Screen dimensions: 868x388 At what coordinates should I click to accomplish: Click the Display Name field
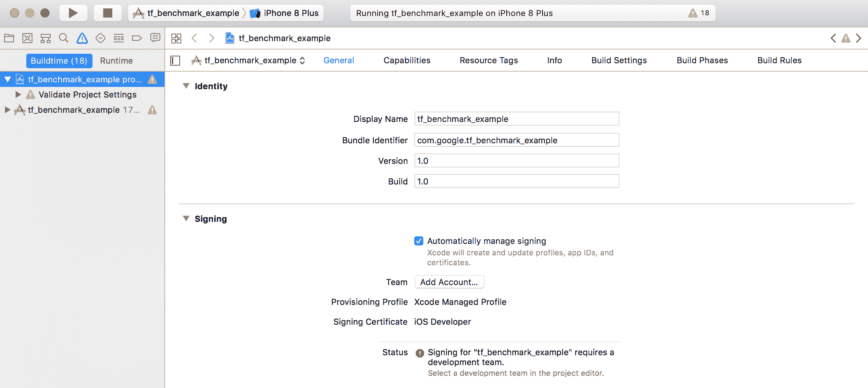click(517, 119)
